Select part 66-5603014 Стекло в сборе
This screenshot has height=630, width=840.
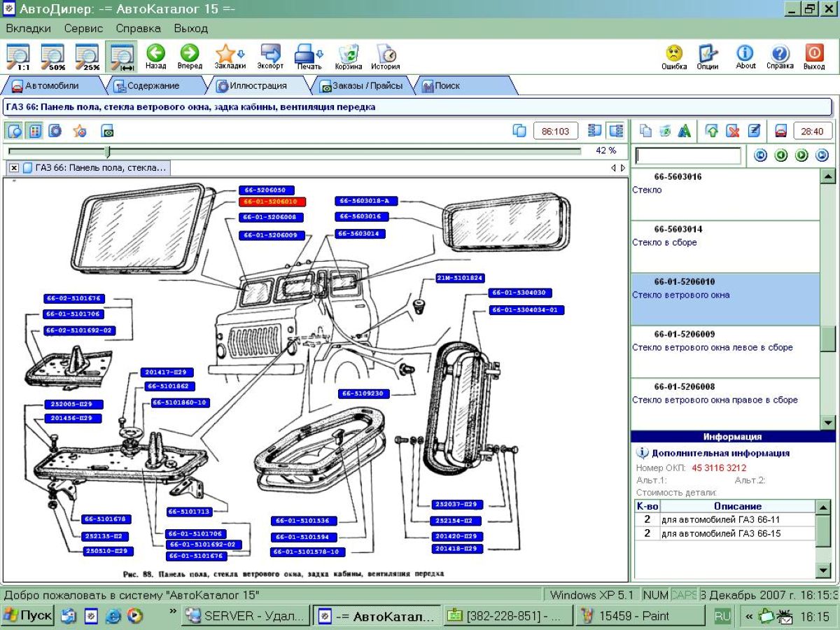tap(725, 246)
